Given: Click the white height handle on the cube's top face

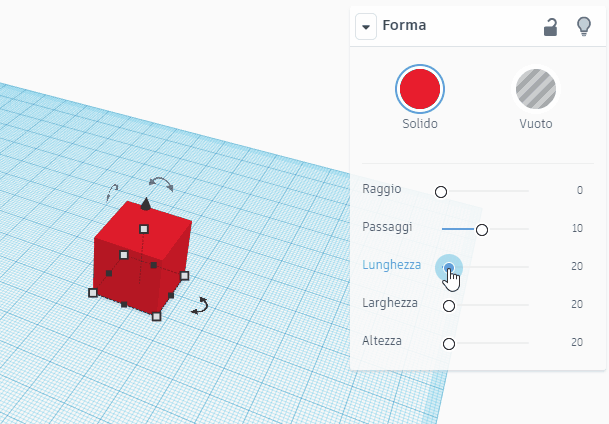Looking at the screenshot, I should [144, 229].
